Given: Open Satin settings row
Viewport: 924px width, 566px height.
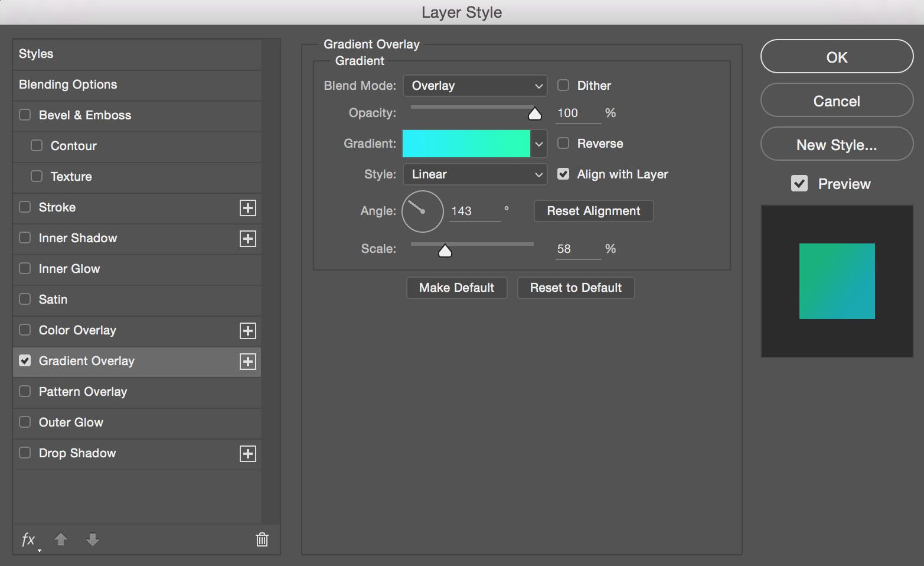Looking at the screenshot, I should point(137,300).
